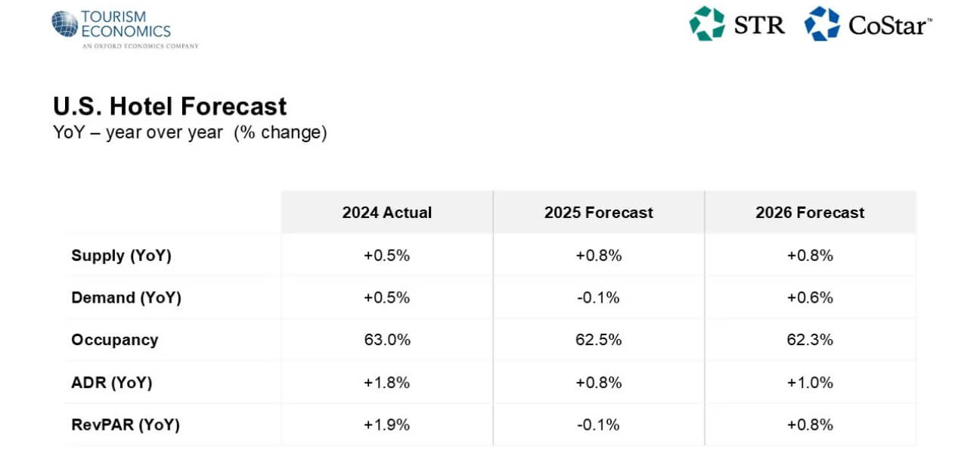
Task: Select the 2024 Actual column header
Action: coord(387,213)
